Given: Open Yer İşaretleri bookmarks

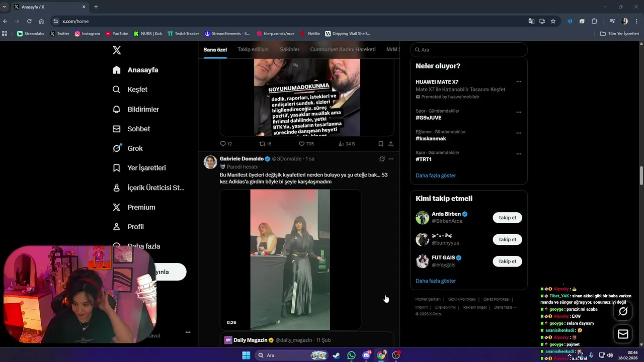Looking at the screenshot, I should (139, 168).
